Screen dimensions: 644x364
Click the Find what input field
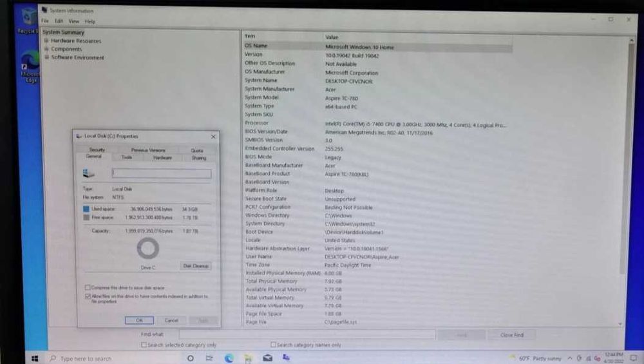pos(307,334)
